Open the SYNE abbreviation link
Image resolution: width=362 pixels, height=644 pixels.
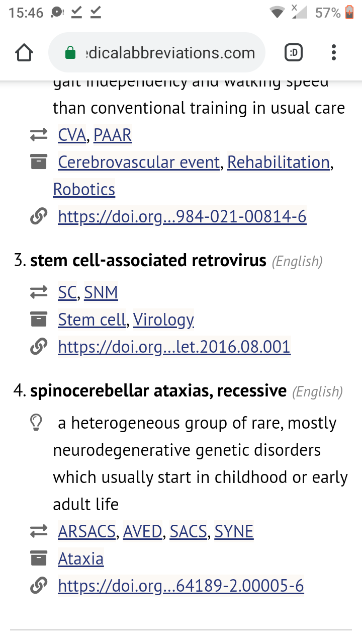(234, 531)
